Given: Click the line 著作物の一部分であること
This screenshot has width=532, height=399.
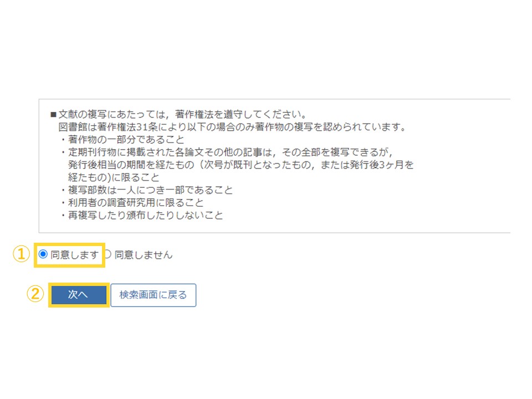Looking at the screenshot, I should click(126, 140).
